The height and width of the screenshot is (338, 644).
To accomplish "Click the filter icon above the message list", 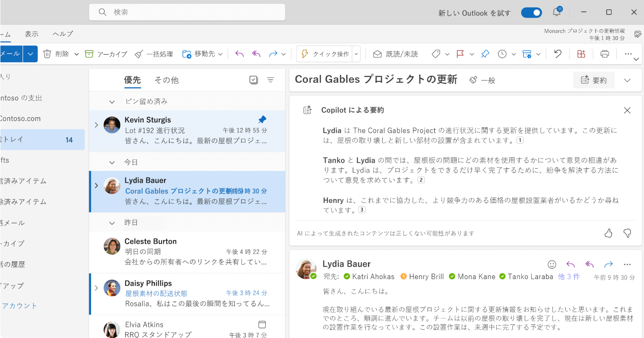I will (270, 80).
